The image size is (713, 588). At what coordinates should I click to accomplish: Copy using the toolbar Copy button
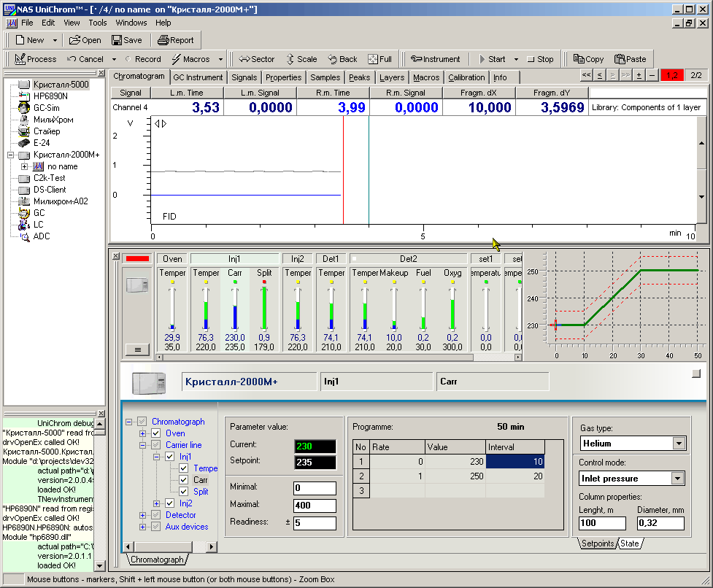(x=588, y=59)
